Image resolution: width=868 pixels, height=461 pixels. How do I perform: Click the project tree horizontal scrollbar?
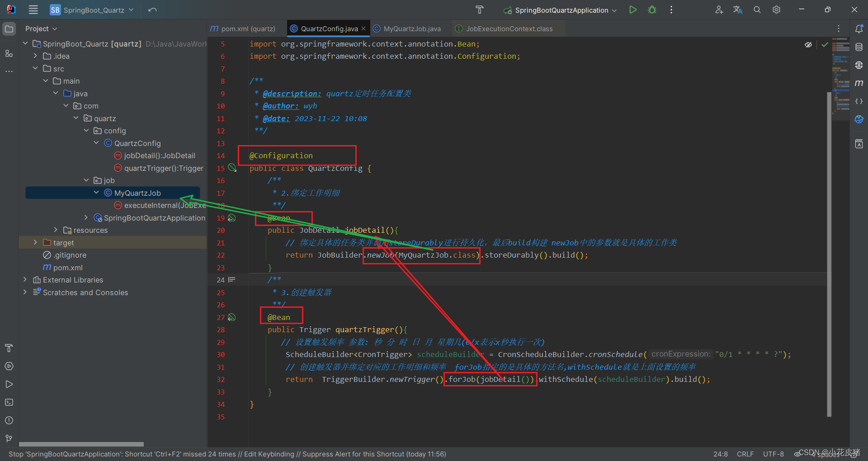tap(81, 444)
